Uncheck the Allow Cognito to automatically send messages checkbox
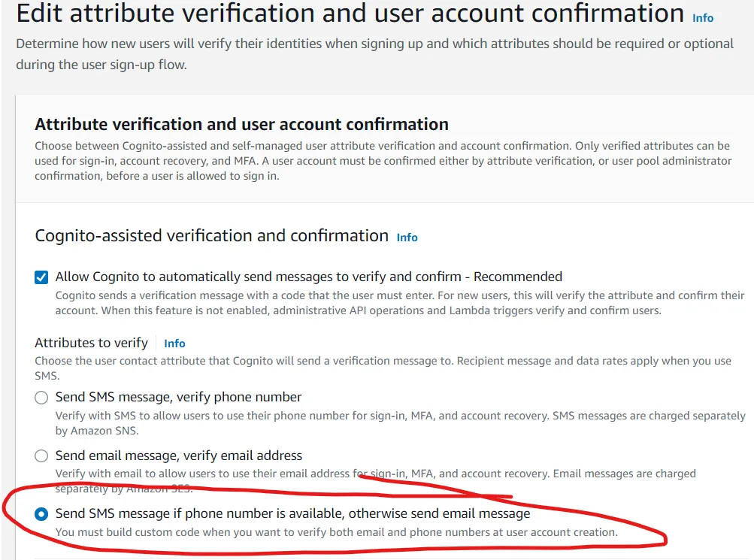 coord(42,277)
